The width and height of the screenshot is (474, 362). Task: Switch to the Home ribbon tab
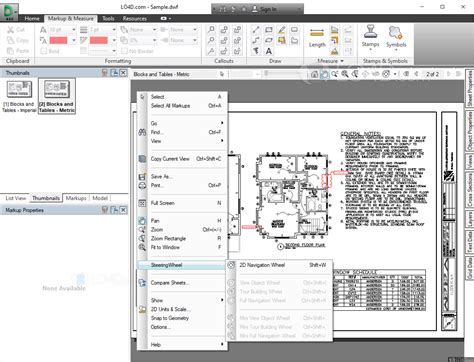(x=32, y=18)
